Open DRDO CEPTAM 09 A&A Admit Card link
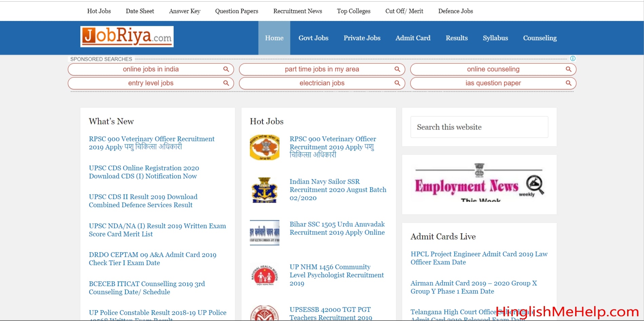The height and width of the screenshot is (321, 644). 153,259
